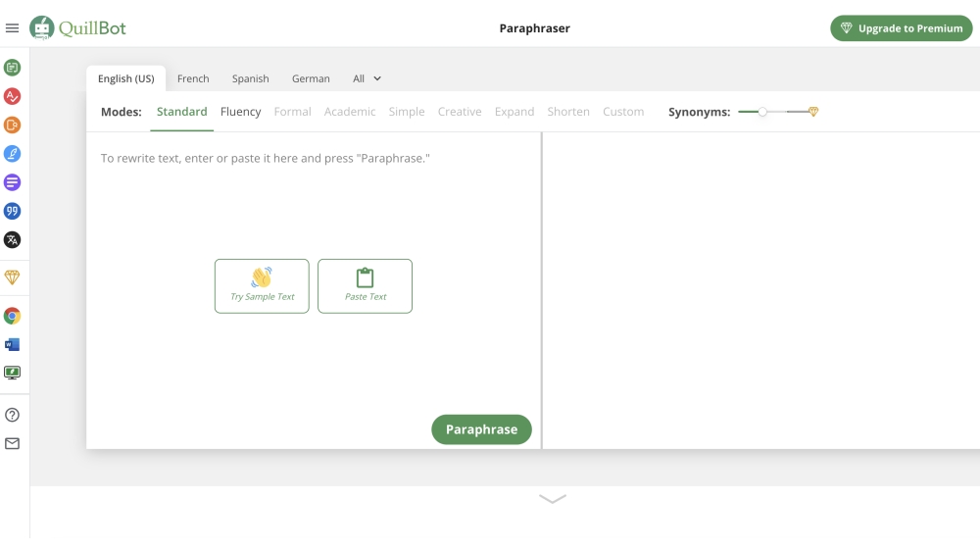Open the Grammar Checker sidebar icon
Viewport: 980px width, 552px height.
[x=12, y=96]
